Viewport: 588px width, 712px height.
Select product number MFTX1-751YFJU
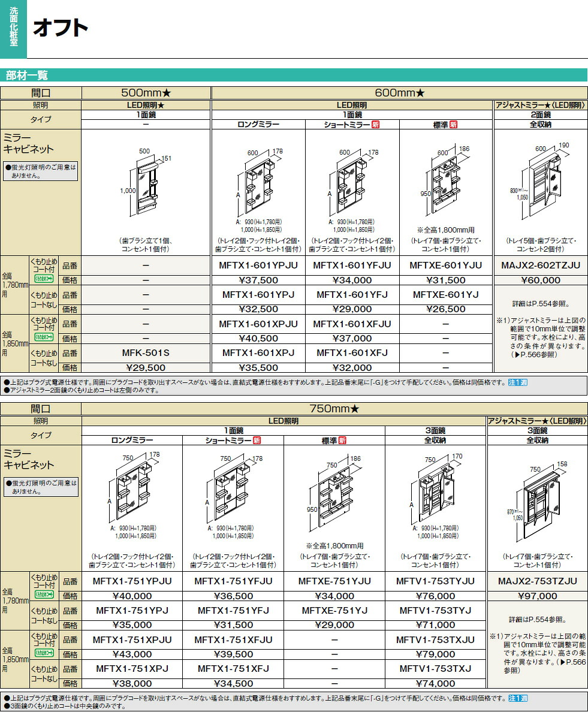coord(233,581)
